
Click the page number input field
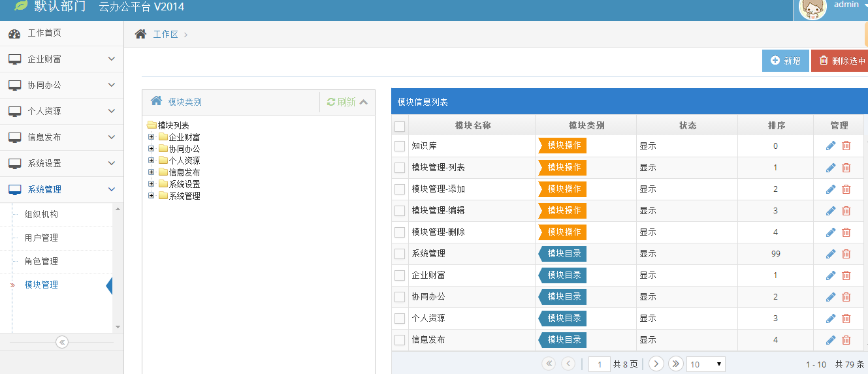point(600,364)
